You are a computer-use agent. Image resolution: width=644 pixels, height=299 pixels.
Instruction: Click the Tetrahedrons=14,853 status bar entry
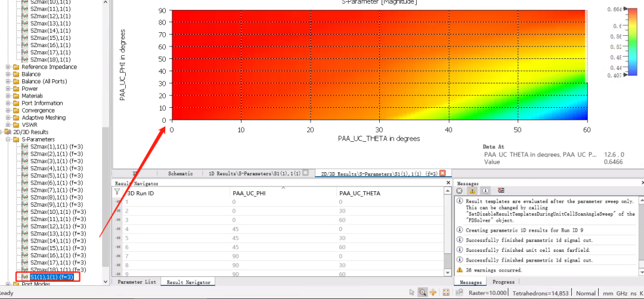click(x=540, y=293)
